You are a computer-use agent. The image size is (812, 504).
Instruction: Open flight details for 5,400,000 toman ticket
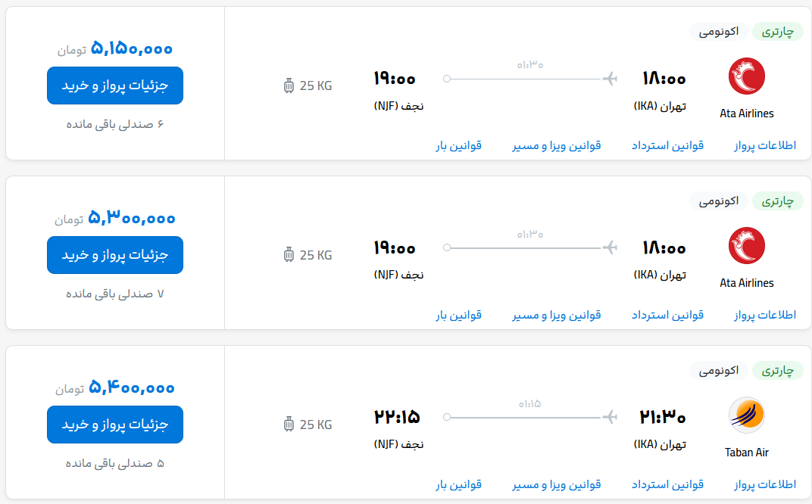click(115, 425)
